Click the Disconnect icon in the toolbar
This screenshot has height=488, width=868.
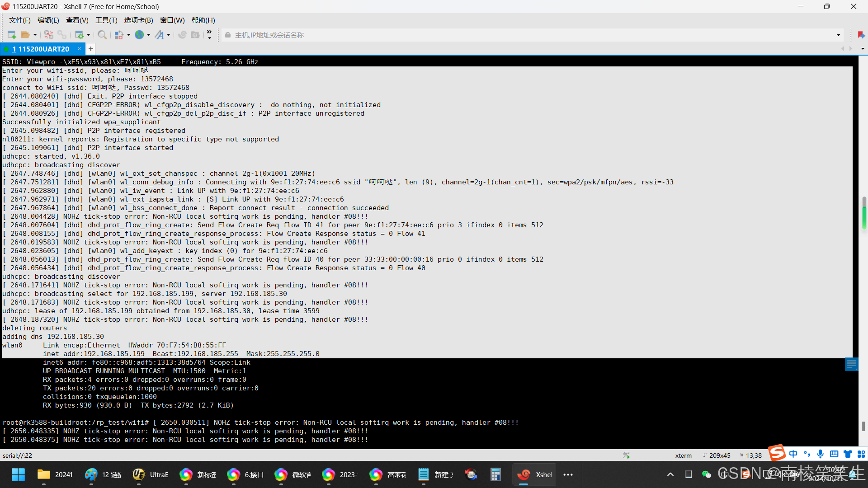point(49,35)
